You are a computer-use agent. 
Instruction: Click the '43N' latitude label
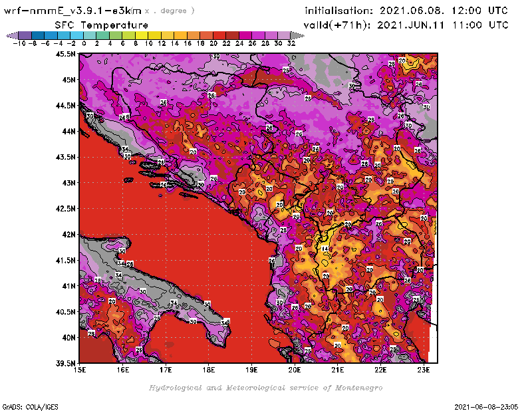(x=68, y=183)
